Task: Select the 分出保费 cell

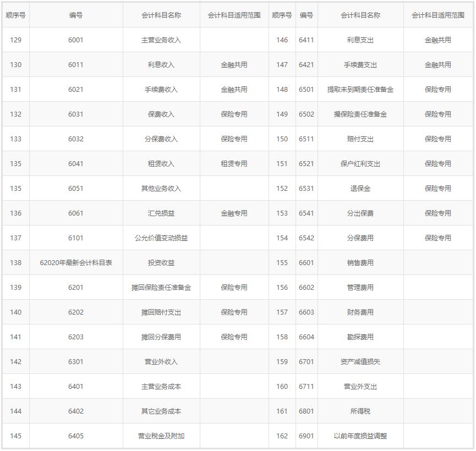Action: (360, 213)
